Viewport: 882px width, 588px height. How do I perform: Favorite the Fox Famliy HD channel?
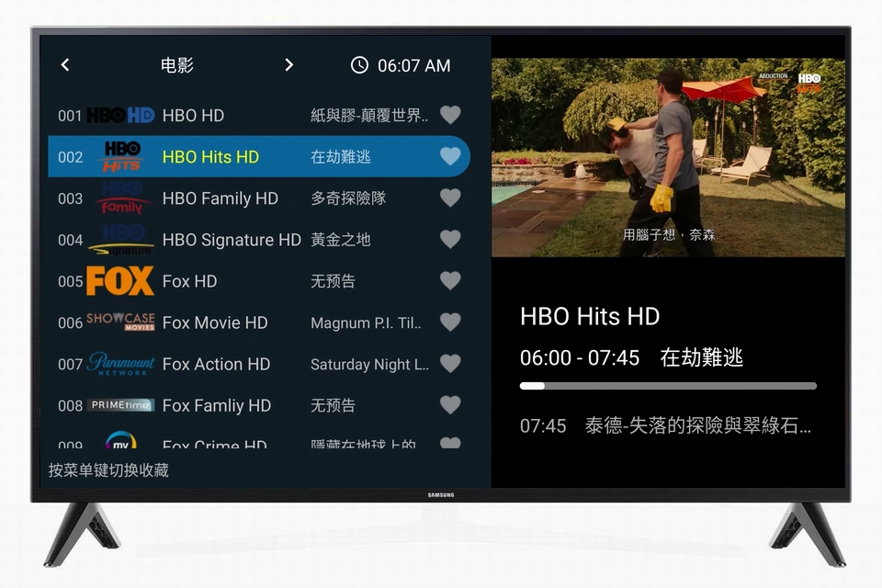click(450, 405)
